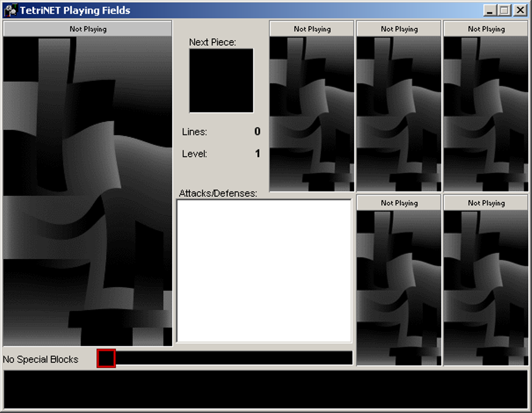Viewport: 532px width, 413px height.
Task: Click the large main playing field
Action: [88, 191]
